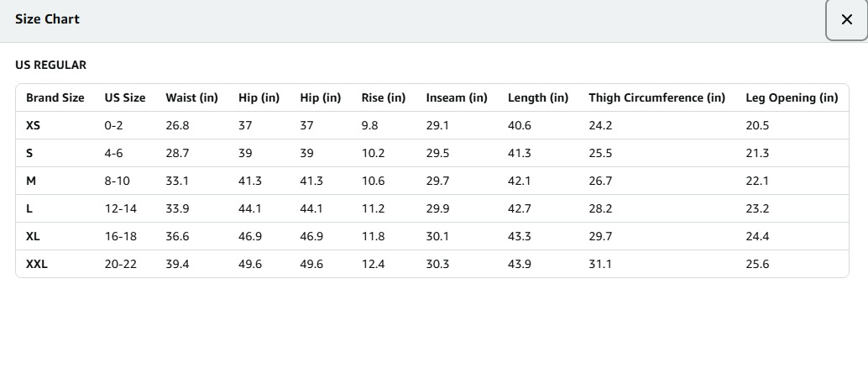
Task: Click the 20.5 leg opening value
Action: click(x=757, y=125)
